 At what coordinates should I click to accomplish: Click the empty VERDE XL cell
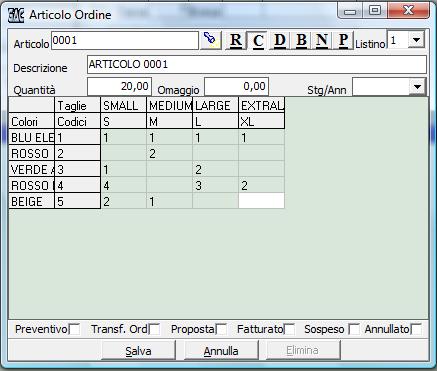click(262, 169)
